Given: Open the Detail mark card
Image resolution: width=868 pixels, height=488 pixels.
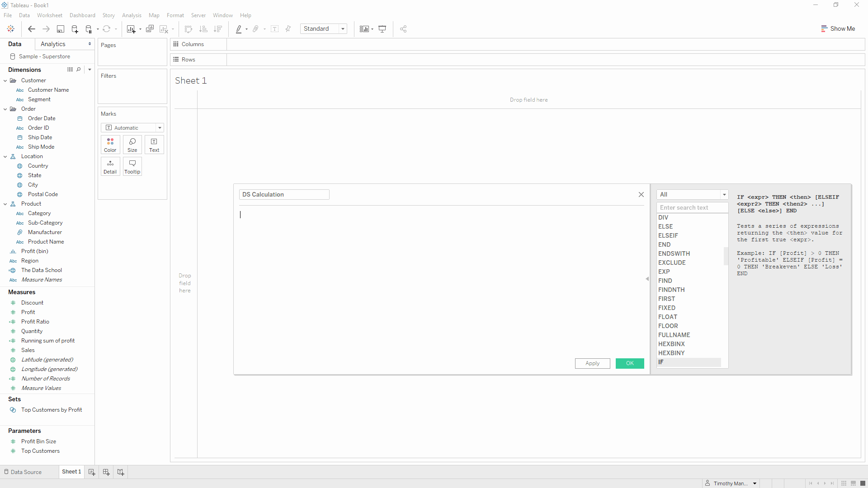Looking at the screenshot, I should 110,167.
